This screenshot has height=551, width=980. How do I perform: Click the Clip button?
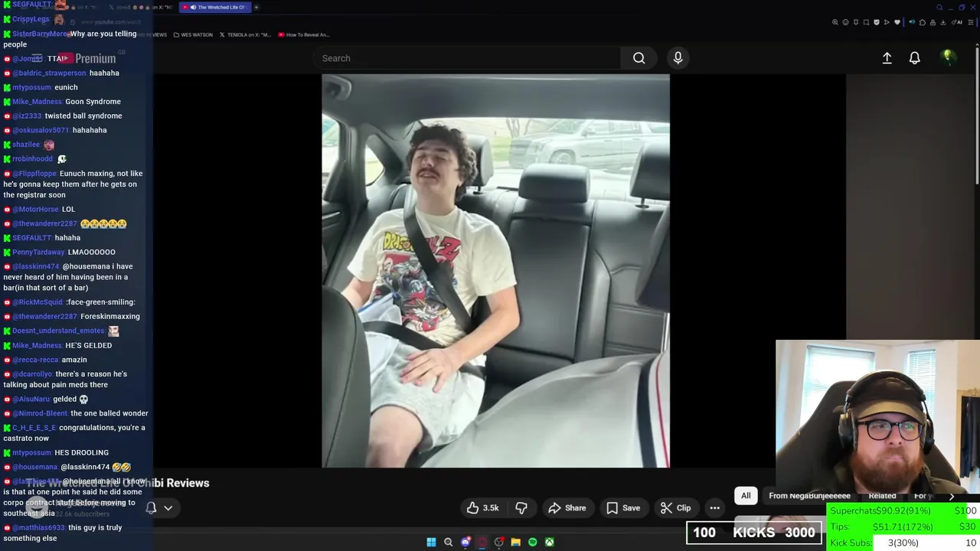[x=675, y=507]
